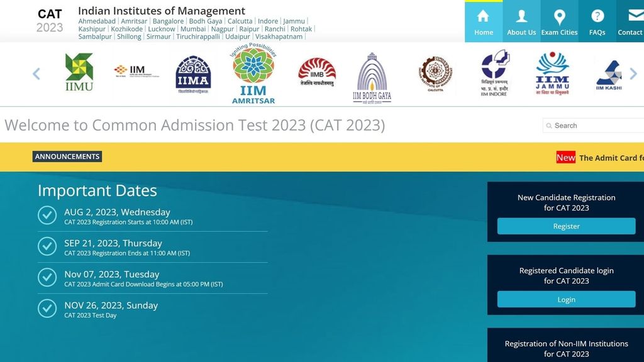Open the Mumbai institute link
This screenshot has width=644, height=362.
tap(193, 29)
